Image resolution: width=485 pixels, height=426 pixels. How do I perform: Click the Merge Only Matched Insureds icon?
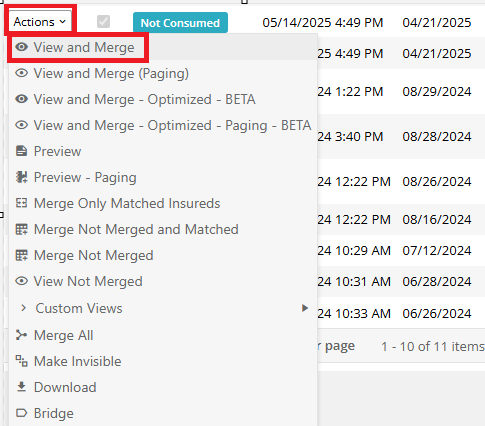22,203
